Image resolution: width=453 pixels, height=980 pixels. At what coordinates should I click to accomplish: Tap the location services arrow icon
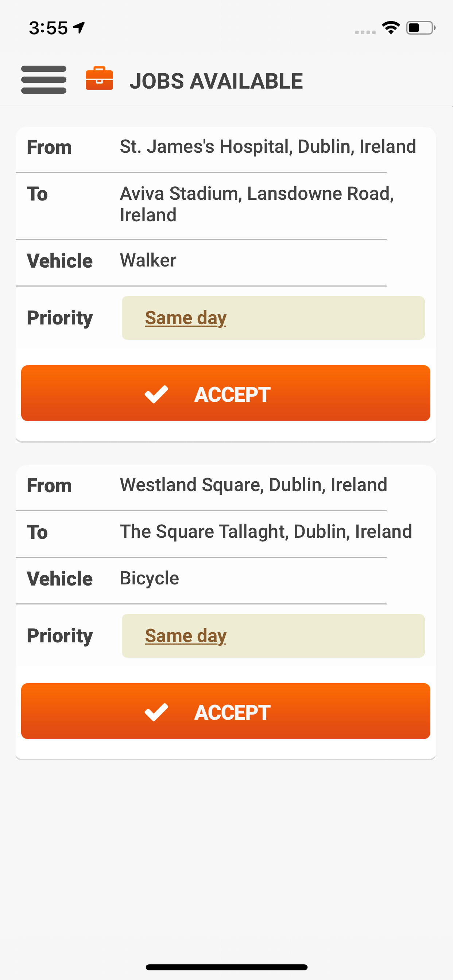pyautogui.click(x=79, y=27)
